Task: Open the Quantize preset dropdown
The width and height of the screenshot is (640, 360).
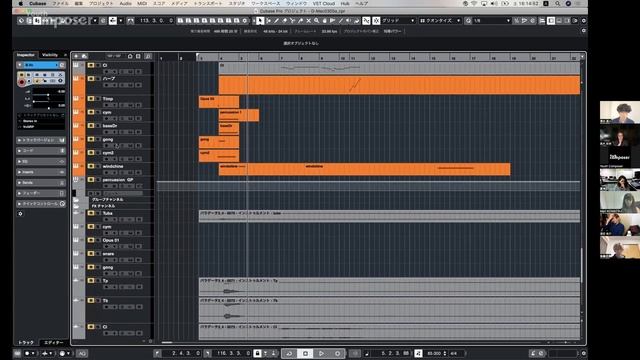Action: [x=440, y=20]
